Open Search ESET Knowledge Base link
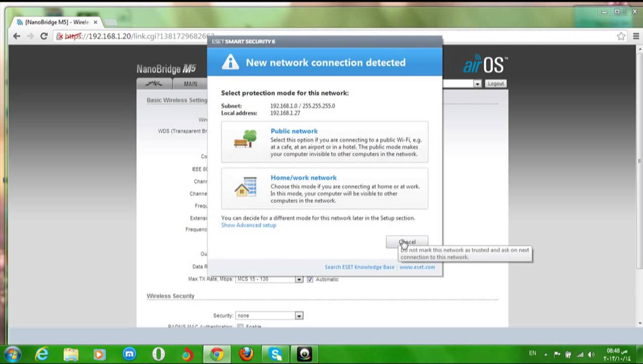643x364 pixels. click(359, 267)
